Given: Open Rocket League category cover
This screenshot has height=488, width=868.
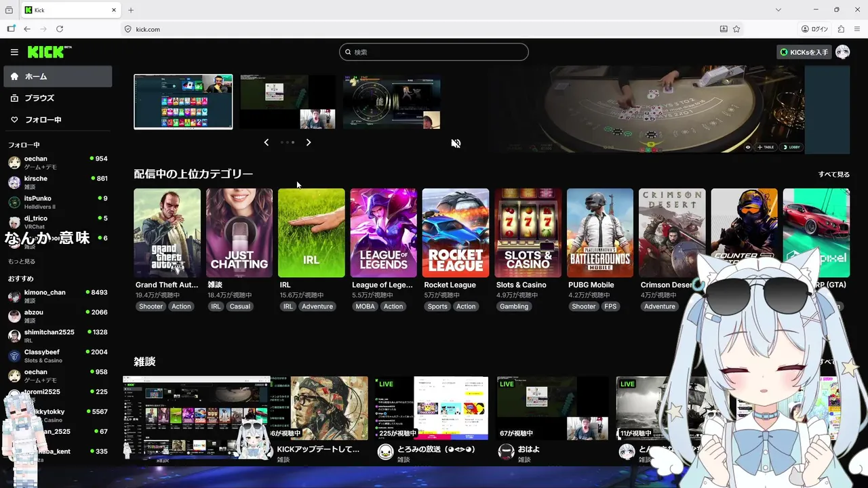Looking at the screenshot, I should click(x=456, y=233).
